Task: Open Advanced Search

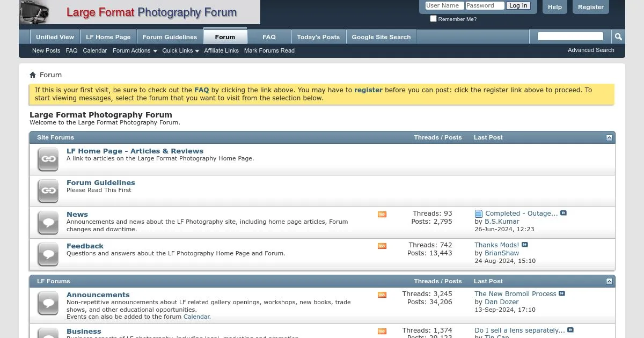Action: (x=591, y=50)
